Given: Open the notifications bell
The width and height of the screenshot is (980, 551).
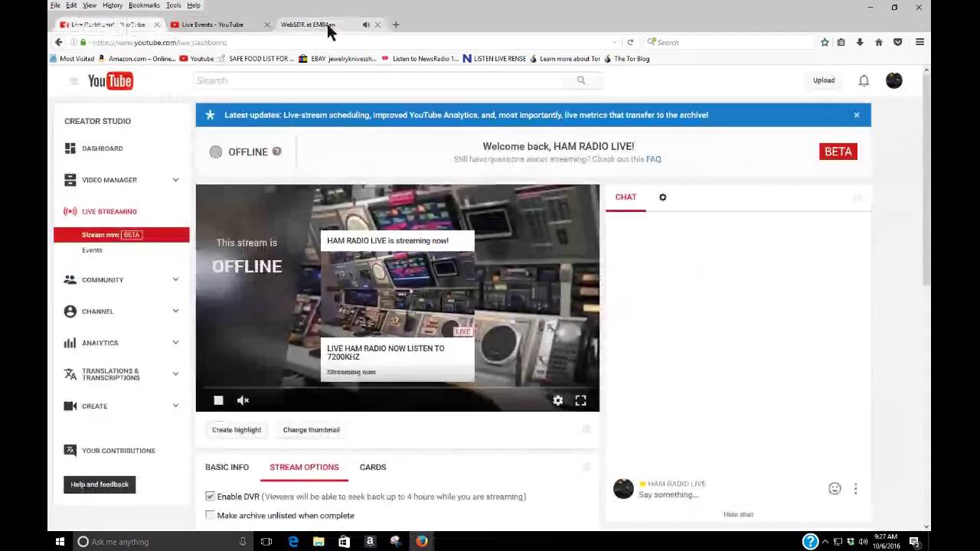Looking at the screenshot, I should coord(864,80).
